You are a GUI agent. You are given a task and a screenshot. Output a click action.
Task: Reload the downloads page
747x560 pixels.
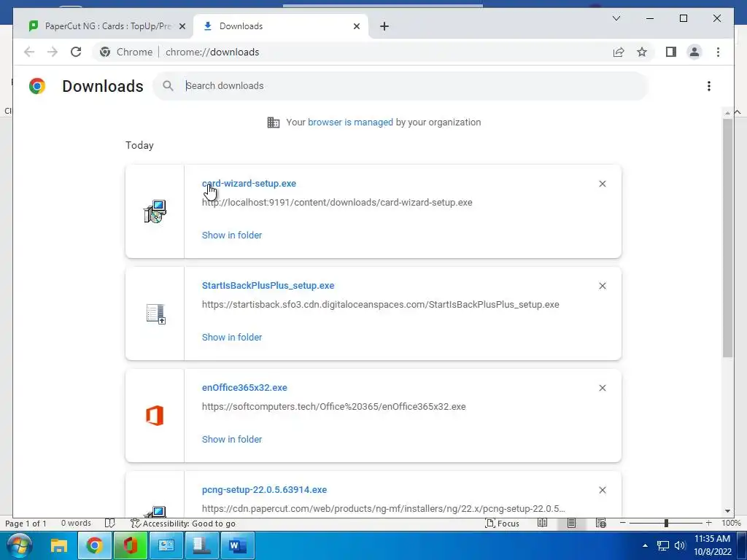[x=76, y=52]
